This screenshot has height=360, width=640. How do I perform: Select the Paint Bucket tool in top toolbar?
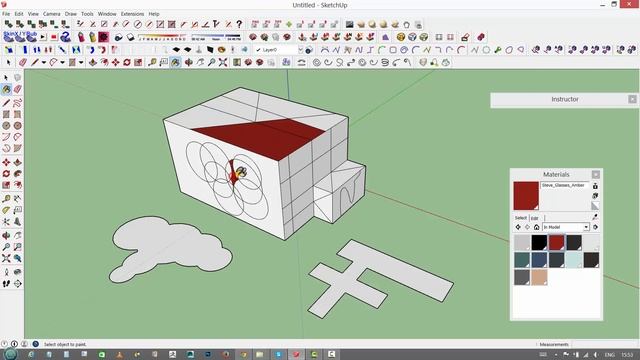(176, 62)
